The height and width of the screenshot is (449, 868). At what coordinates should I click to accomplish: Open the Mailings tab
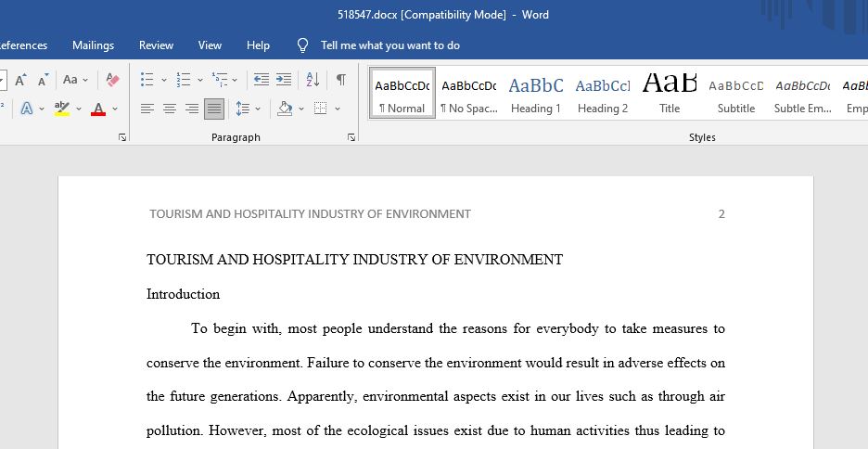pyautogui.click(x=93, y=45)
